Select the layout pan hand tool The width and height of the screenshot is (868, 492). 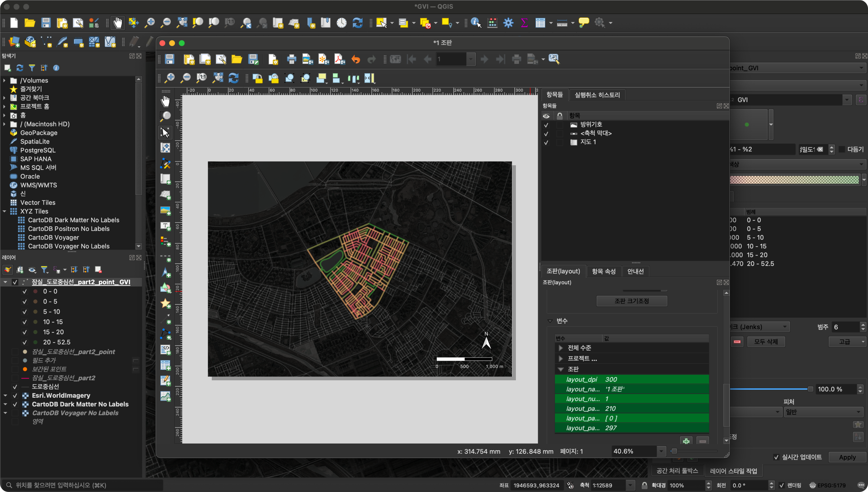[165, 101]
